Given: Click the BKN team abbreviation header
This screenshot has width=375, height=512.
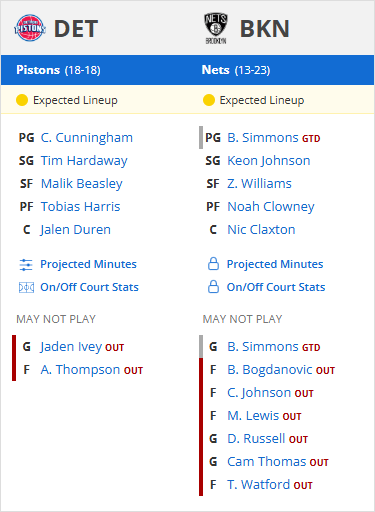Looking at the screenshot, I should (265, 29).
